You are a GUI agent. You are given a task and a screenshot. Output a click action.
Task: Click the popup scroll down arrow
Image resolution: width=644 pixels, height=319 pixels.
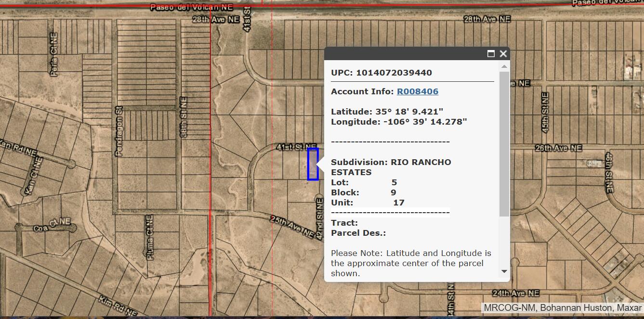[504, 271]
